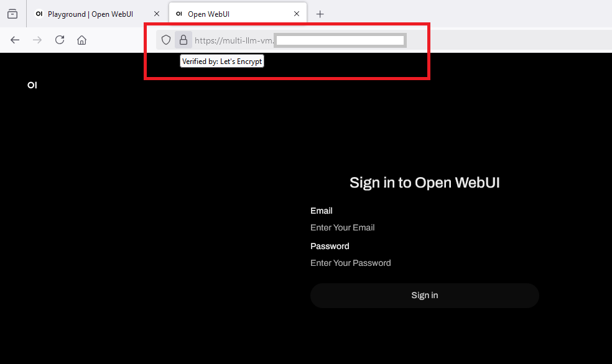
Task: Focus the Password input field
Action: point(425,263)
